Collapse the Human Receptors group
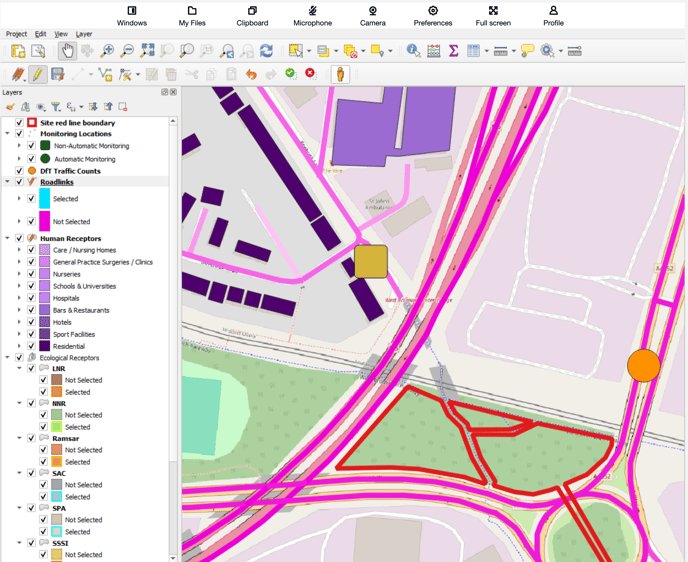 coord(8,239)
